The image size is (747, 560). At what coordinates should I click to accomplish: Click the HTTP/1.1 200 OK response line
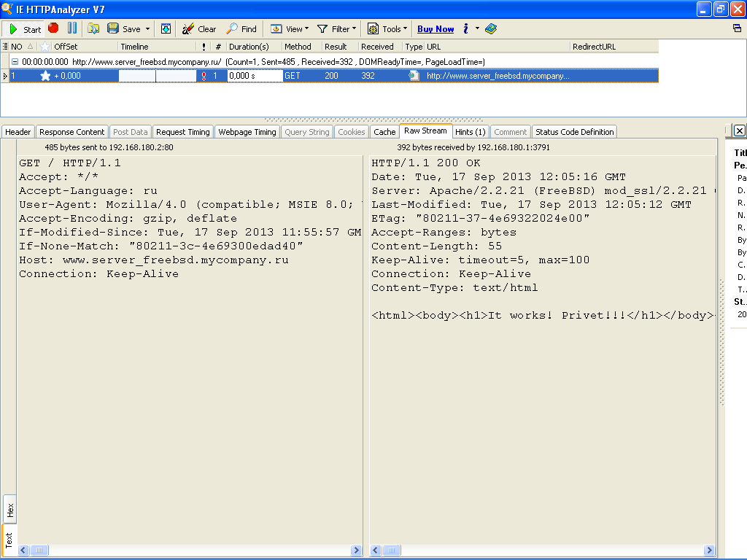(x=426, y=163)
